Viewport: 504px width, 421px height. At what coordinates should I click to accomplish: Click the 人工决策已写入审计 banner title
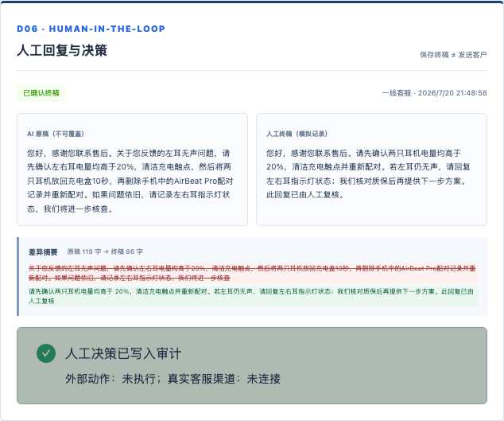pos(123,353)
